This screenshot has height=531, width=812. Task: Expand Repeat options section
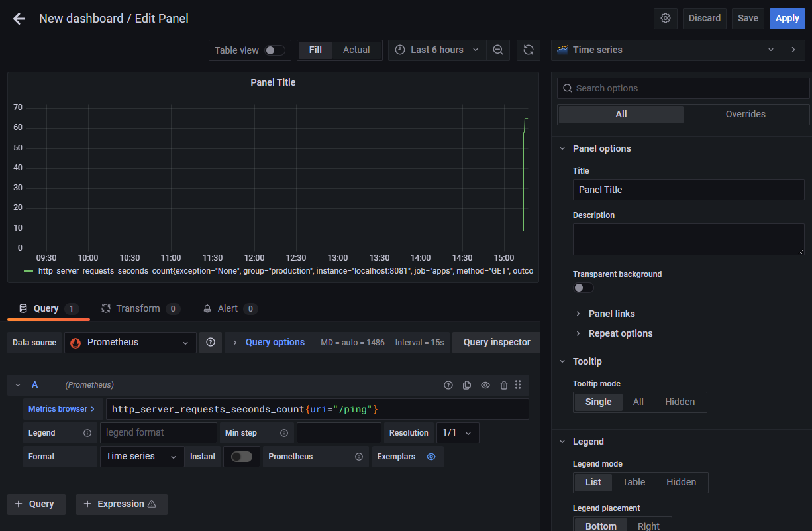click(621, 333)
